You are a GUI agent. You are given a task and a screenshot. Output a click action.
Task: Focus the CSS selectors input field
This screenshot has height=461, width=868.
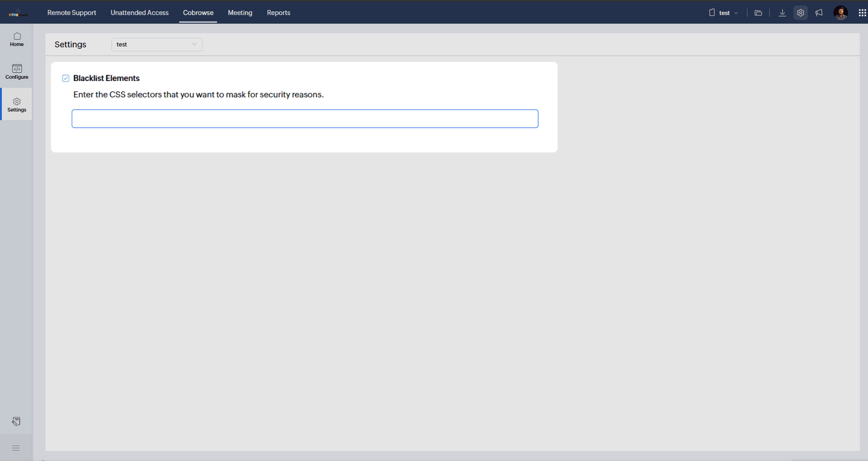pyautogui.click(x=305, y=119)
